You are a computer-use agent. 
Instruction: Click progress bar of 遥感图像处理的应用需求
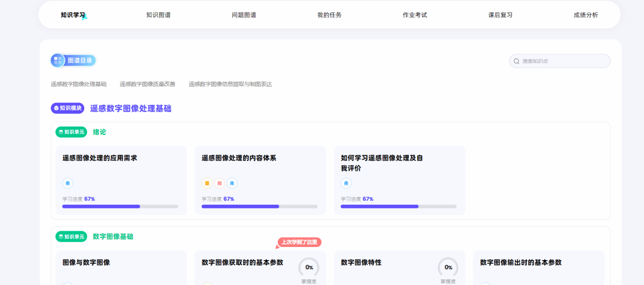click(x=120, y=206)
